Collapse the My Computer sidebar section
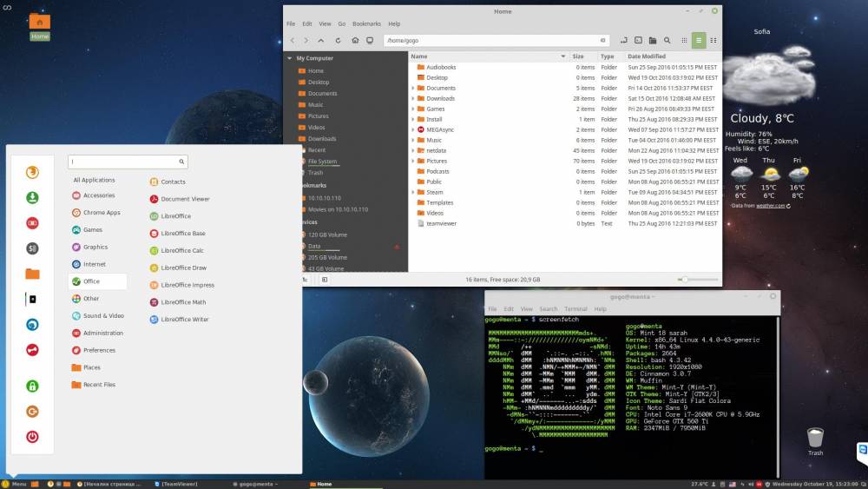868x489 pixels. (289, 58)
